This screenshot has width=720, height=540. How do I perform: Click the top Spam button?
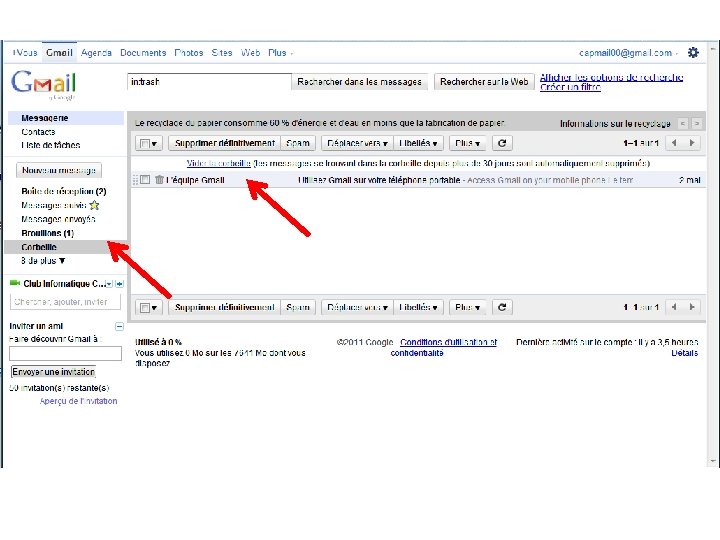pyautogui.click(x=298, y=143)
